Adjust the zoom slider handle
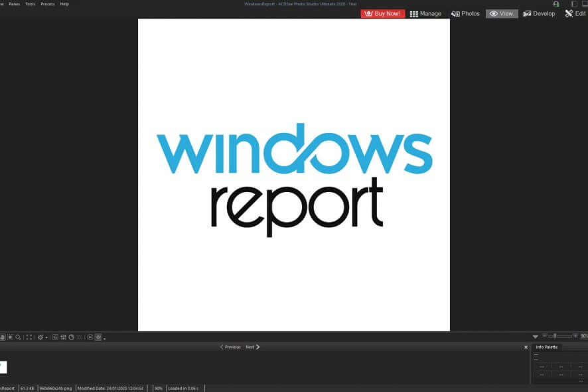The height and width of the screenshot is (392, 588). [x=555, y=336]
